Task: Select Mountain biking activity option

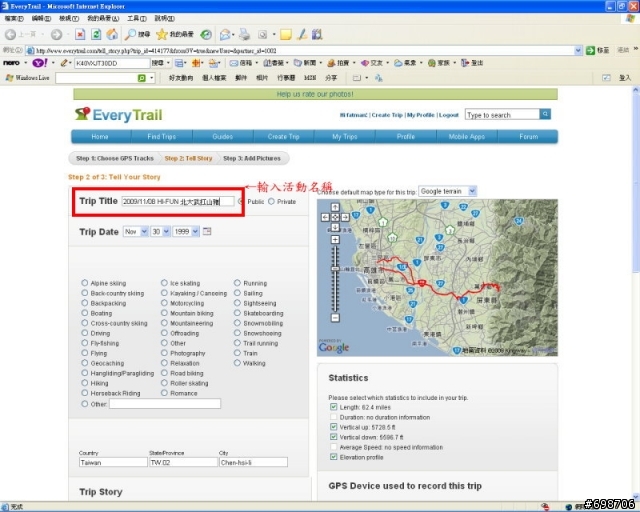Action: click(164, 313)
